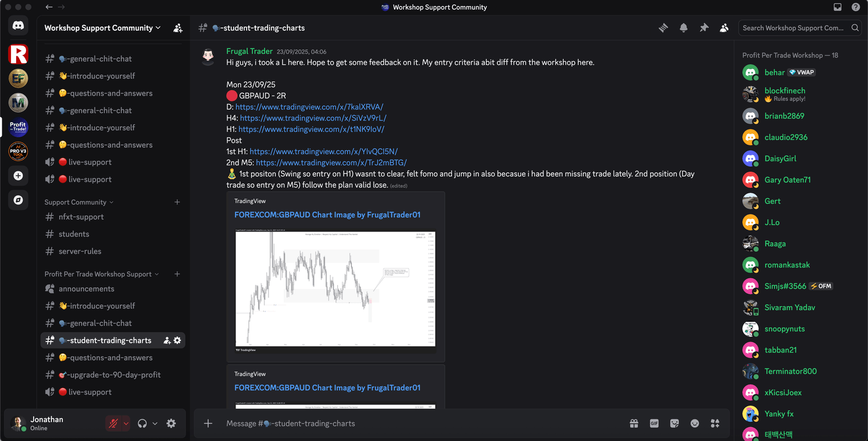The image size is (868, 441).
Task: Open User Settings gear beside Jonathan
Action: pyautogui.click(x=171, y=424)
